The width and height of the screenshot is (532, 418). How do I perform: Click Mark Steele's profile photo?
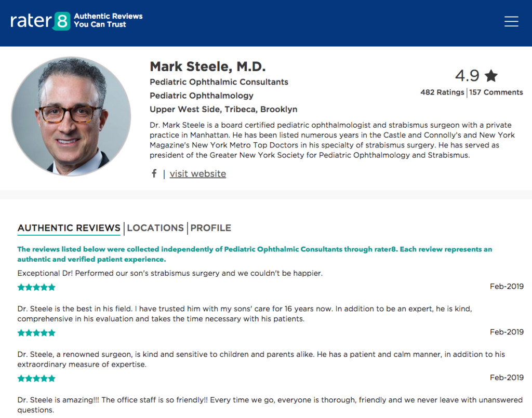tap(71, 116)
